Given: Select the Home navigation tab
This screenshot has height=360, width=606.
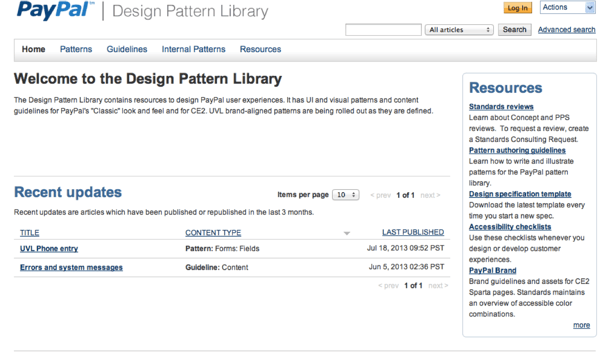Looking at the screenshot, I should [33, 49].
